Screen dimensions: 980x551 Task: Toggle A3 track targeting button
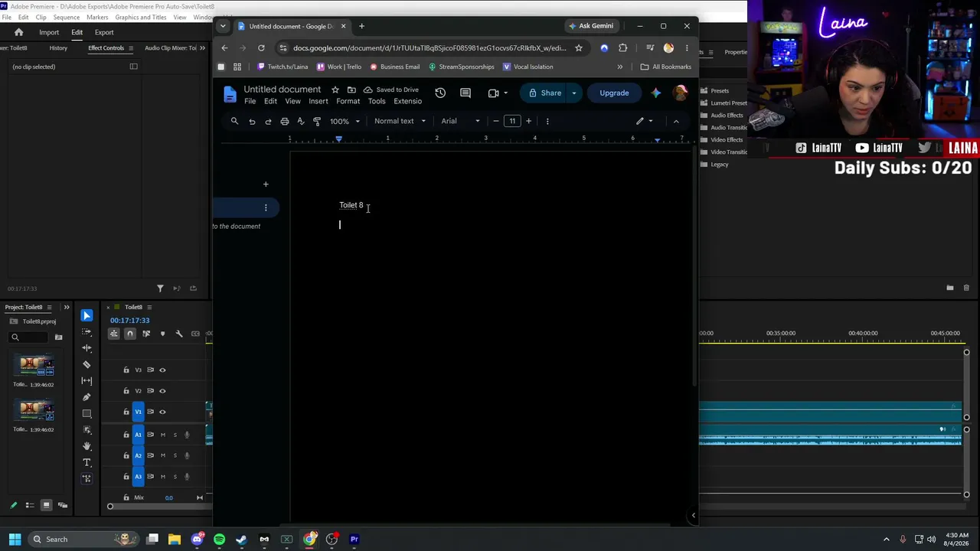pos(139,476)
